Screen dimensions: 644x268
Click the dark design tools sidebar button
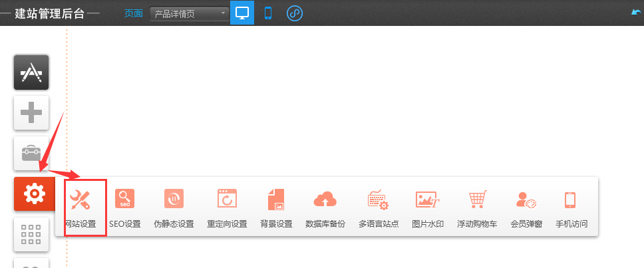tap(31, 72)
